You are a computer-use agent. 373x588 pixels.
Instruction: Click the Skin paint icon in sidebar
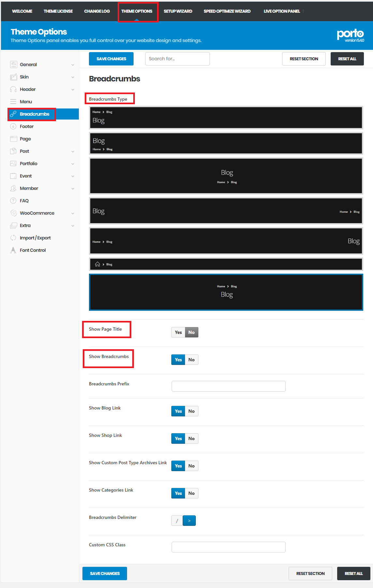coord(13,77)
